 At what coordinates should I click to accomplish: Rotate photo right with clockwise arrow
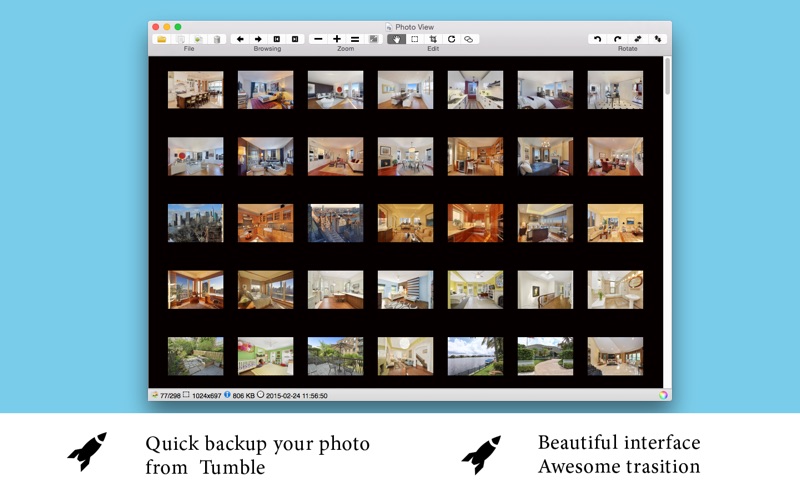click(x=618, y=39)
